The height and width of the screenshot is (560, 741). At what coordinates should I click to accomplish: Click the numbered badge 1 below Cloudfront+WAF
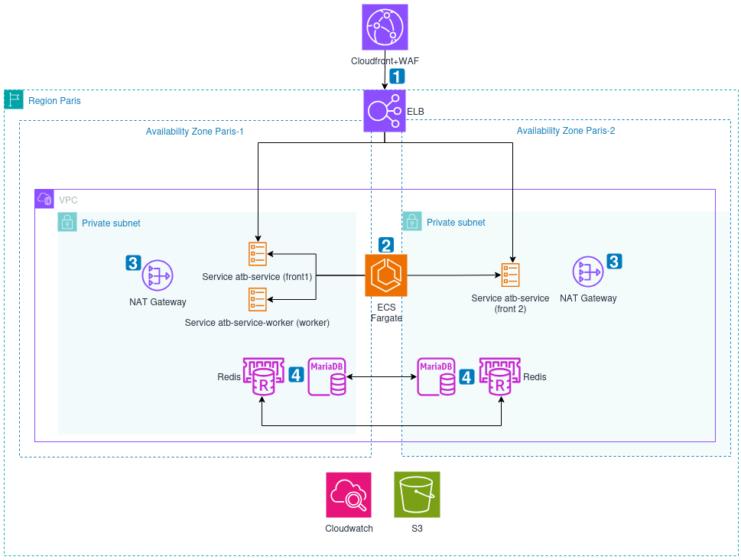coord(396,77)
